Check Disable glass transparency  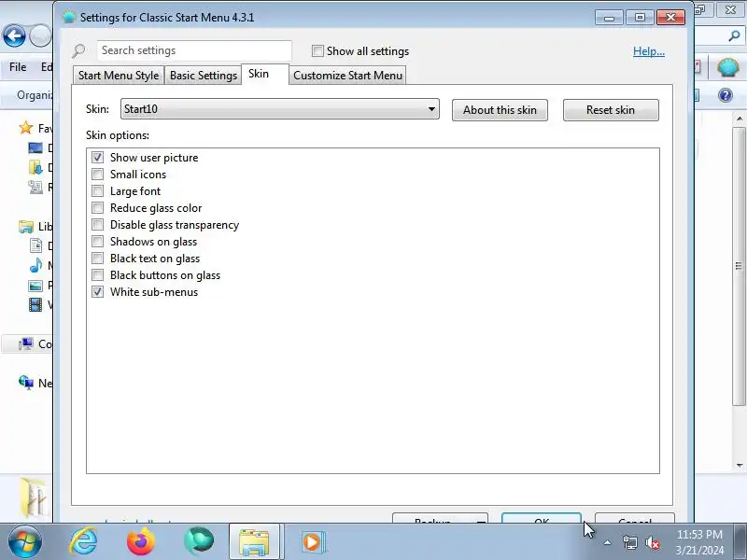point(98,224)
